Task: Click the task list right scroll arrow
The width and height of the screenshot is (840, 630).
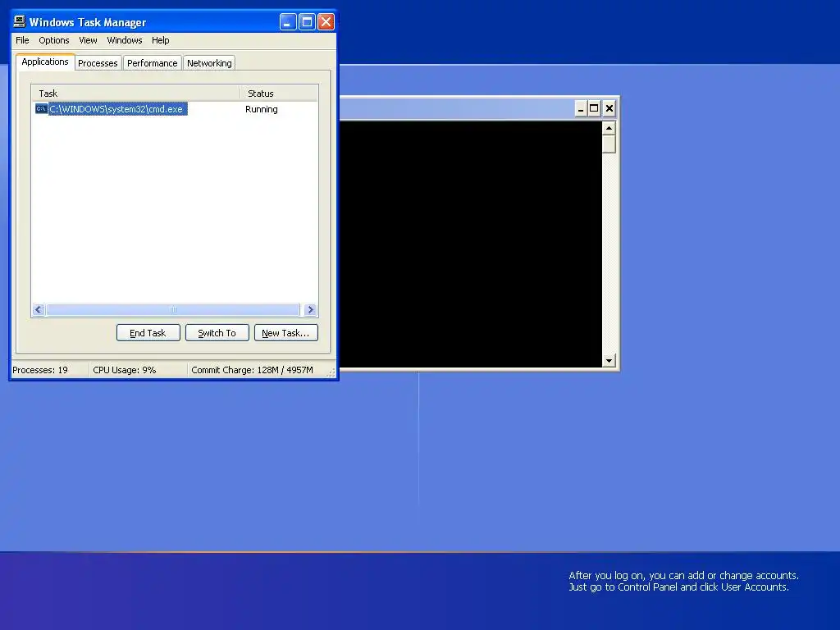Action: 310,309
